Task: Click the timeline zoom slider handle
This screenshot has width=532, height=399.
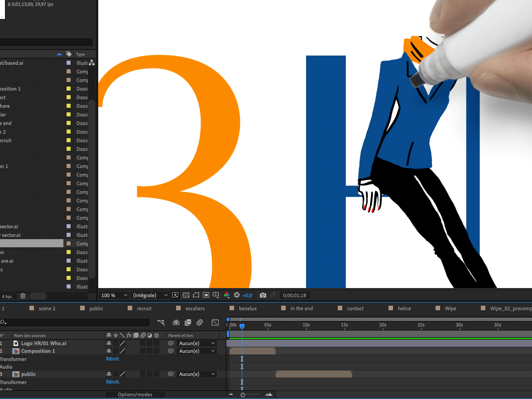Action: click(243, 395)
